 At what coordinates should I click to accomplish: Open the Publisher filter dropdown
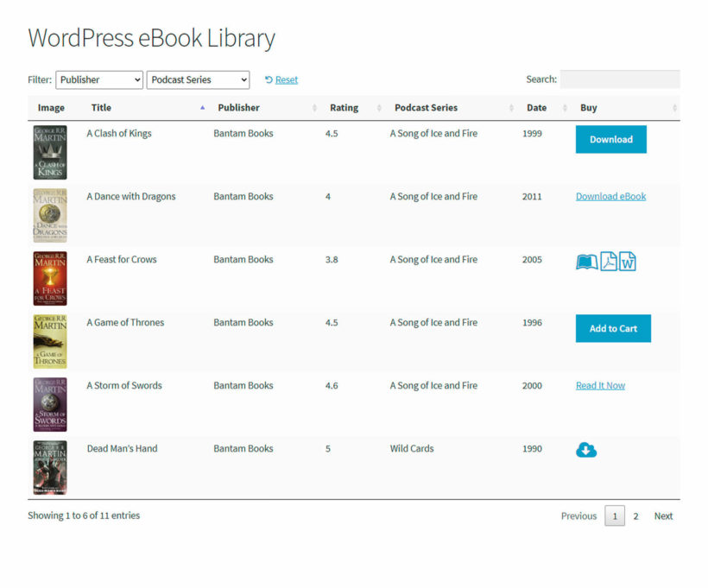98,79
